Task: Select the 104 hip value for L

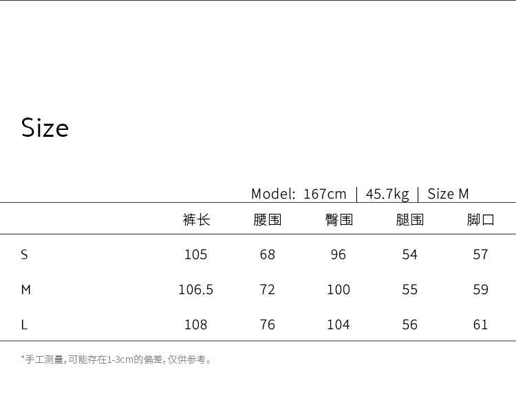Action: [x=338, y=325]
